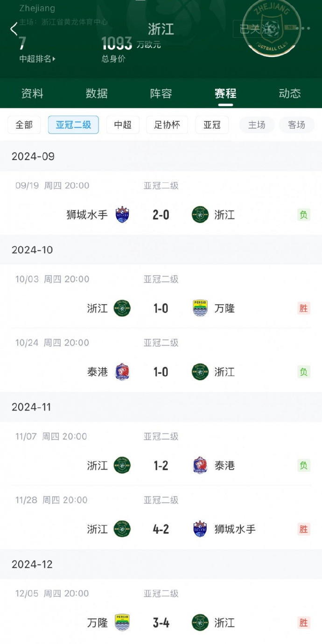Toggle the 客场 away-games filter
Image resolution: width=322 pixels, height=644 pixels.
pos(296,125)
